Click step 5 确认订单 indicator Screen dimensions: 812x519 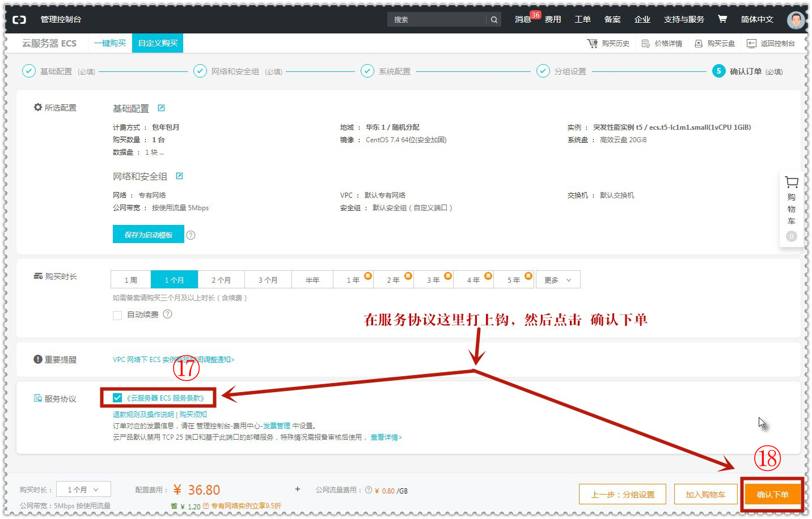718,71
